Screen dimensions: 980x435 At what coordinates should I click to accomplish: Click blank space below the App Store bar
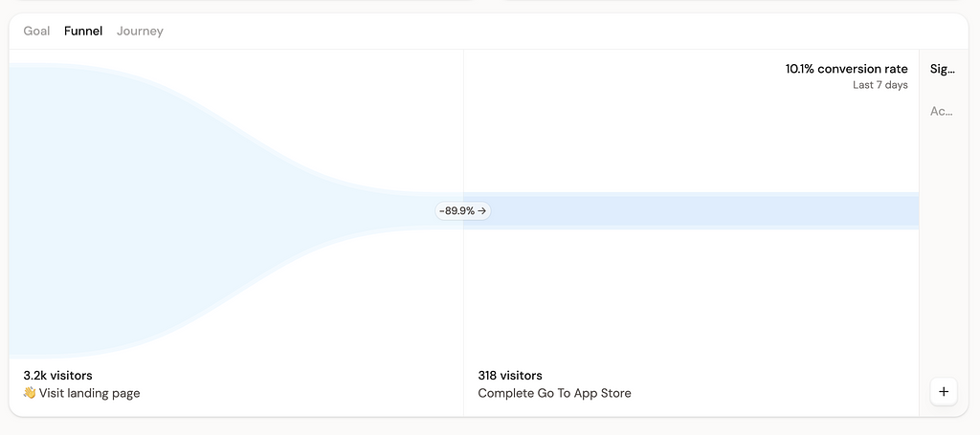point(689,296)
